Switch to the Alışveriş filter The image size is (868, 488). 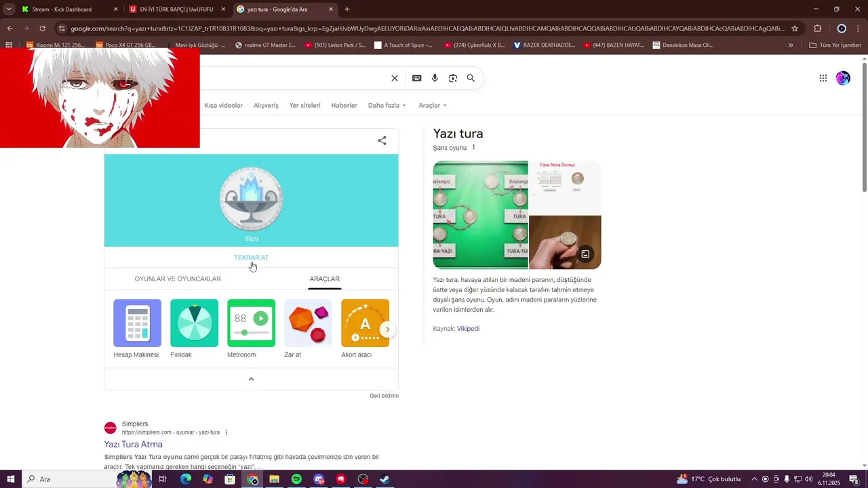266,105
